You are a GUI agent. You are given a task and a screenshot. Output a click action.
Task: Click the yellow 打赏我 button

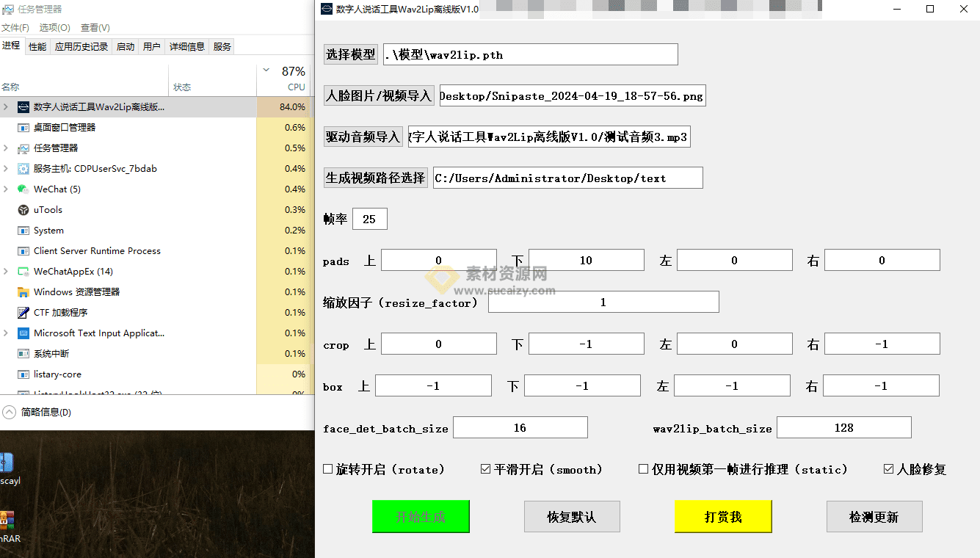(723, 516)
